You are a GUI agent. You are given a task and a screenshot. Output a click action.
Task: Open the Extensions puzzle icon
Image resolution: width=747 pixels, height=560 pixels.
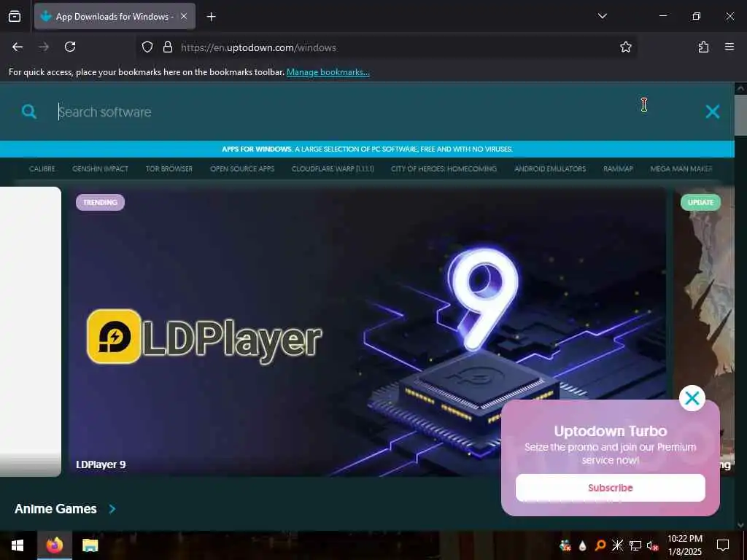tap(703, 47)
